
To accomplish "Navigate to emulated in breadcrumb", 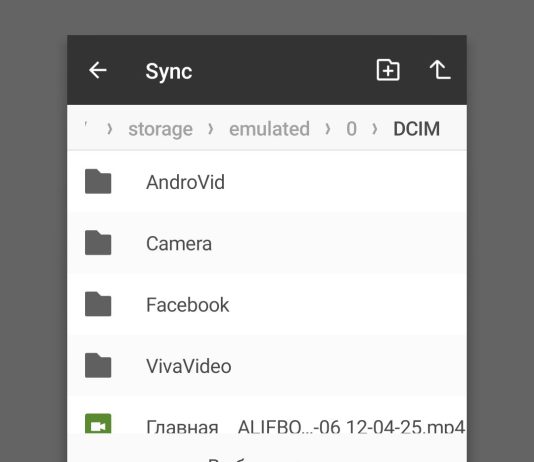I will point(269,129).
